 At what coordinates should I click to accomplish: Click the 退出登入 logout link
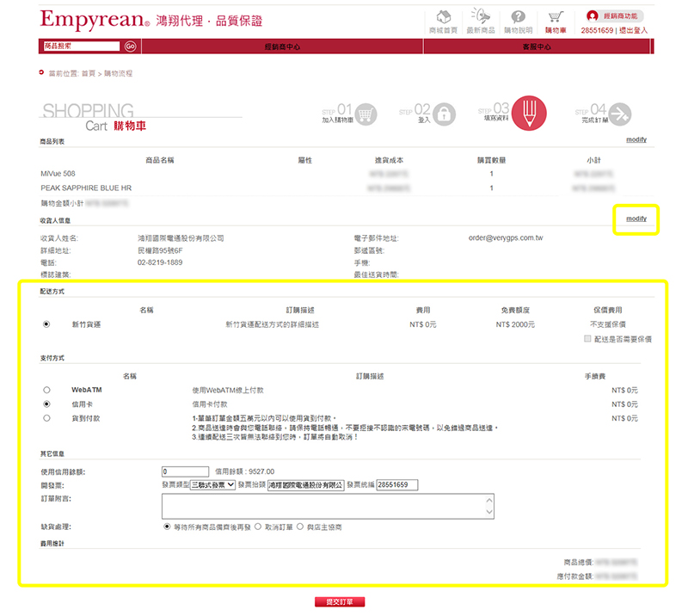tap(636, 30)
